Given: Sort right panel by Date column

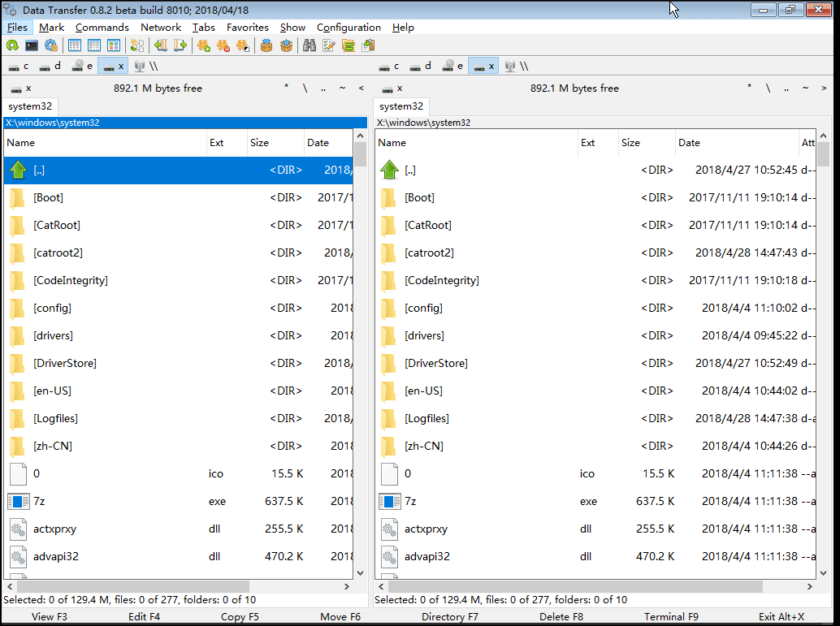Looking at the screenshot, I should pyautogui.click(x=736, y=143).
